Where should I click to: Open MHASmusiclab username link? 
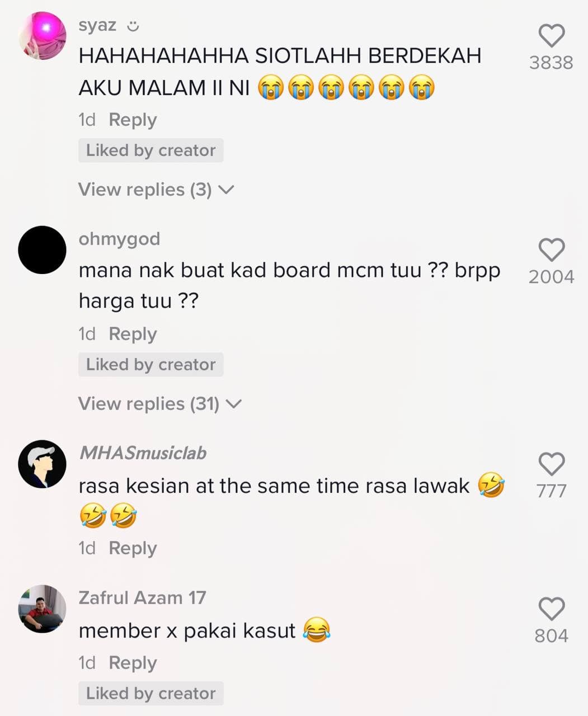[143, 453]
